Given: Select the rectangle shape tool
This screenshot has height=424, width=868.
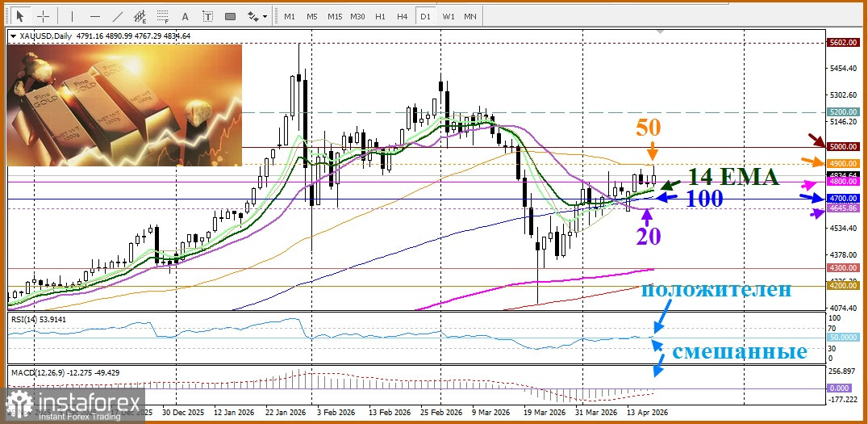Looking at the screenshot, I should point(230,16).
